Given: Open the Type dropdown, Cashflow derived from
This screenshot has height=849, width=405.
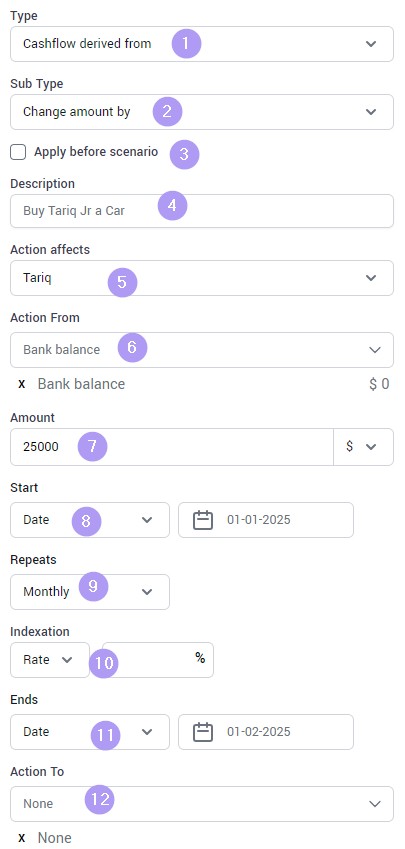Looking at the screenshot, I should 202,44.
